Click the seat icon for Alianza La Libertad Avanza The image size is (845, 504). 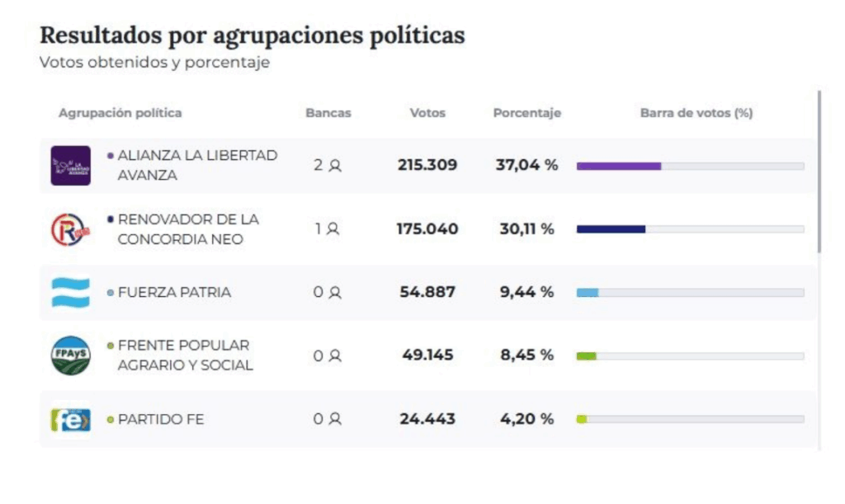point(335,166)
